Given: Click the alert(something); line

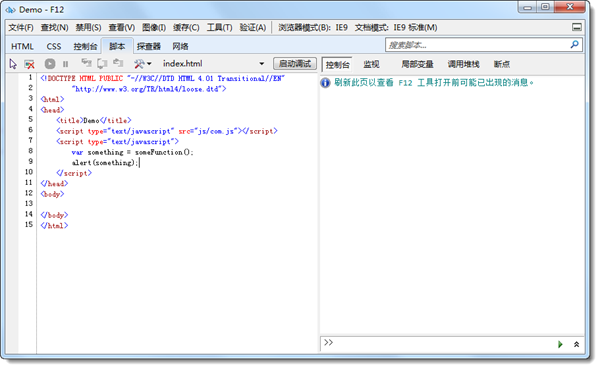Looking at the screenshot, I should (x=105, y=163).
